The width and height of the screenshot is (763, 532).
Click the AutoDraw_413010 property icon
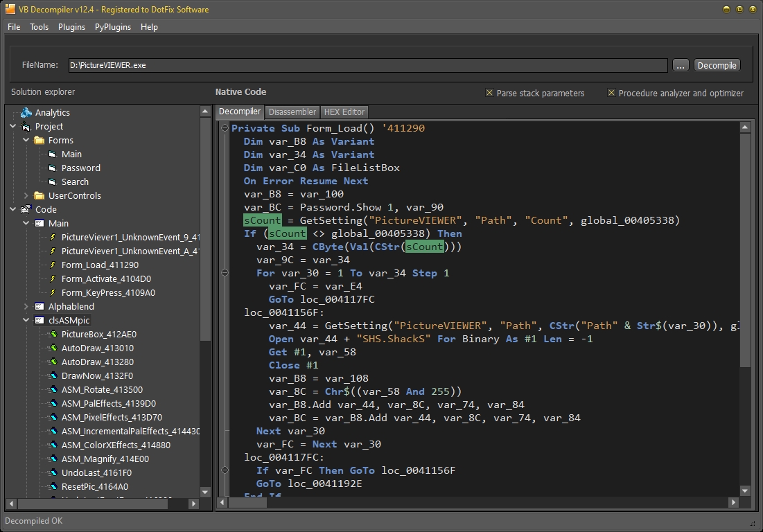(53, 348)
